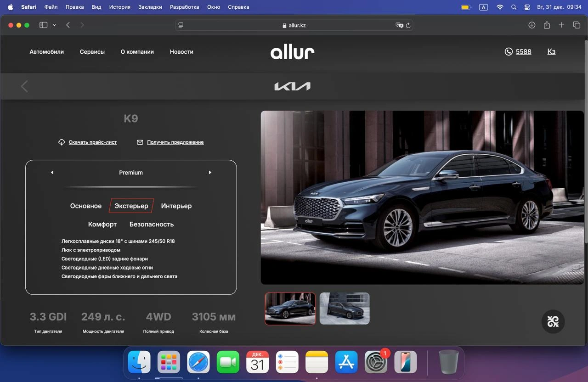This screenshot has height=382, width=588.
Task: Open a new Safari tab
Action: click(x=561, y=25)
